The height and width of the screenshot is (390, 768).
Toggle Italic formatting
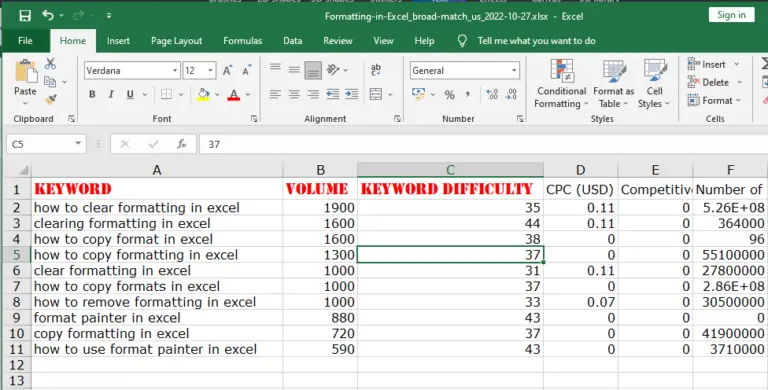(111, 94)
